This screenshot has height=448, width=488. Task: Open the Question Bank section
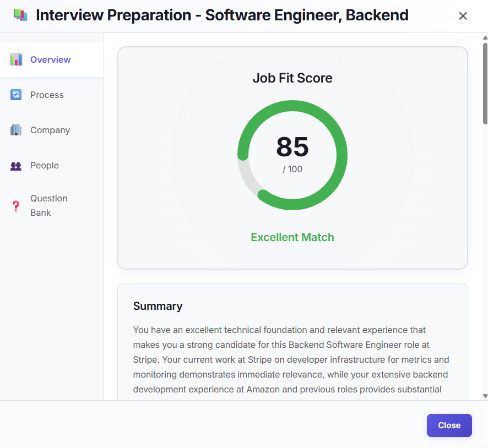48,205
